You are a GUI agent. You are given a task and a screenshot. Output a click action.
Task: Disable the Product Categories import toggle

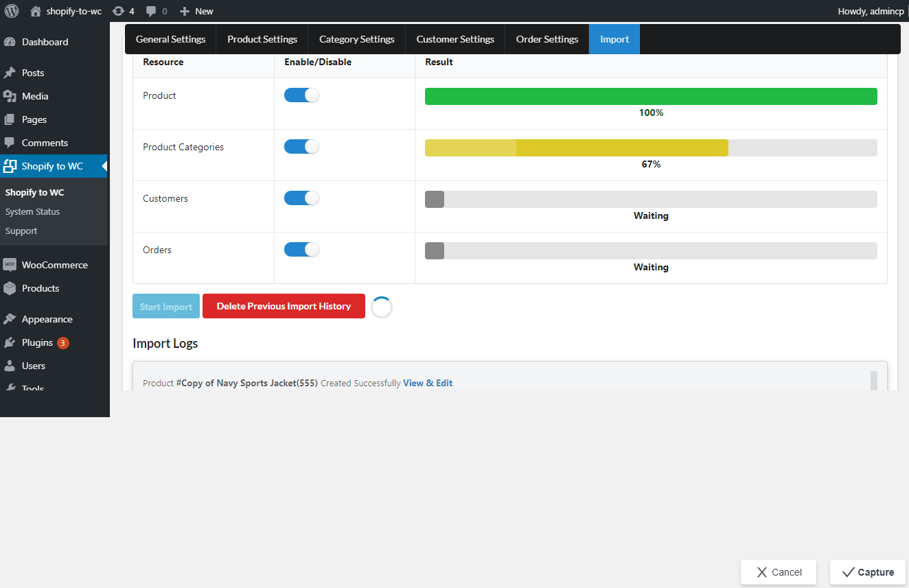point(302,147)
